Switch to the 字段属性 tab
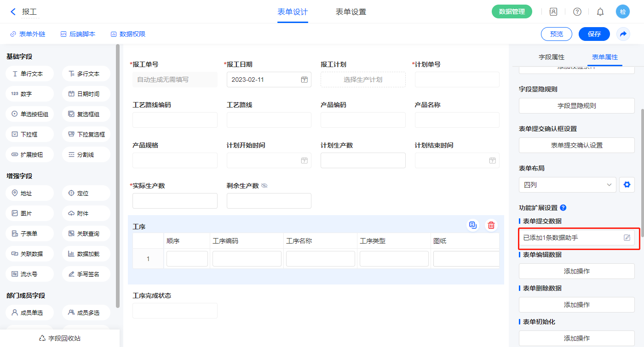The image size is (644, 347). click(551, 57)
